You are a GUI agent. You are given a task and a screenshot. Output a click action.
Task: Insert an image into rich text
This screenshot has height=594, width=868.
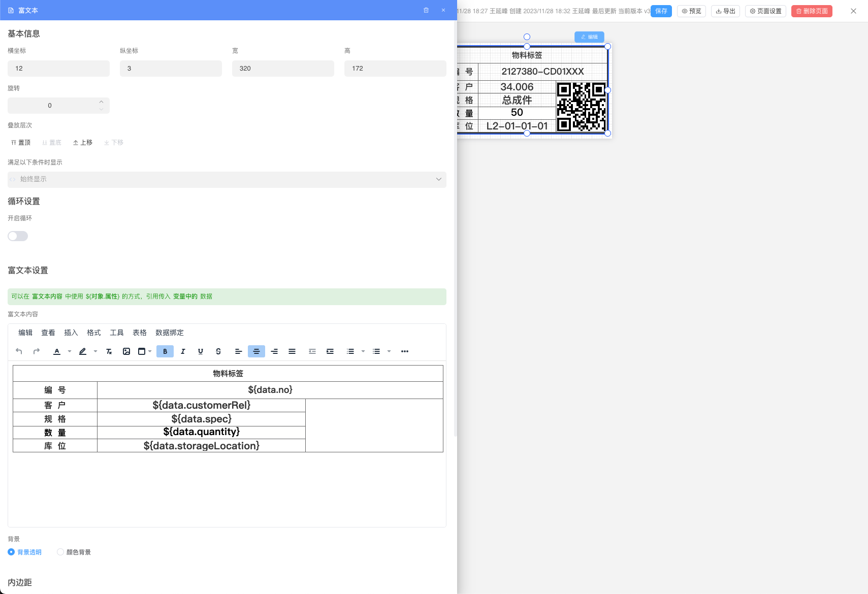(126, 351)
